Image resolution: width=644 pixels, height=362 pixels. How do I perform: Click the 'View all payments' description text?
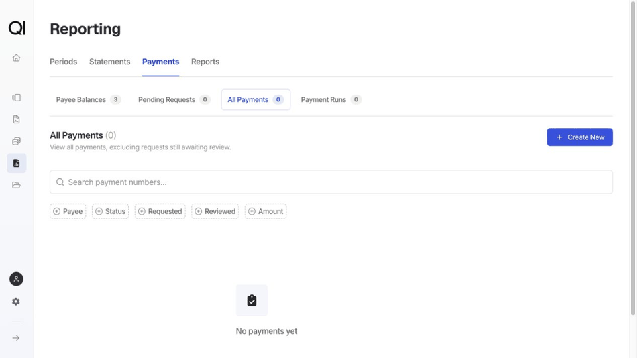[140, 147]
